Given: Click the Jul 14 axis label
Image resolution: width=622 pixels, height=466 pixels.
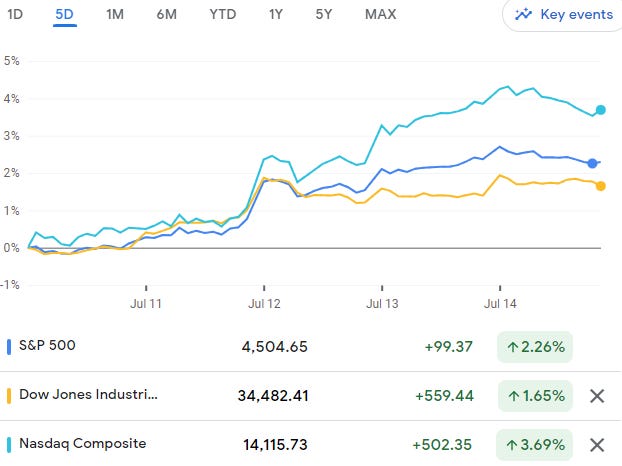Looking at the screenshot, I should pos(500,304).
